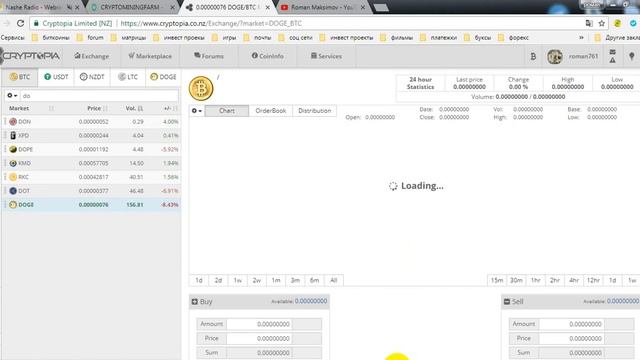Open the Marketplace menu
The width and height of the screenshot is (640, 360).
tap(150, 56)
